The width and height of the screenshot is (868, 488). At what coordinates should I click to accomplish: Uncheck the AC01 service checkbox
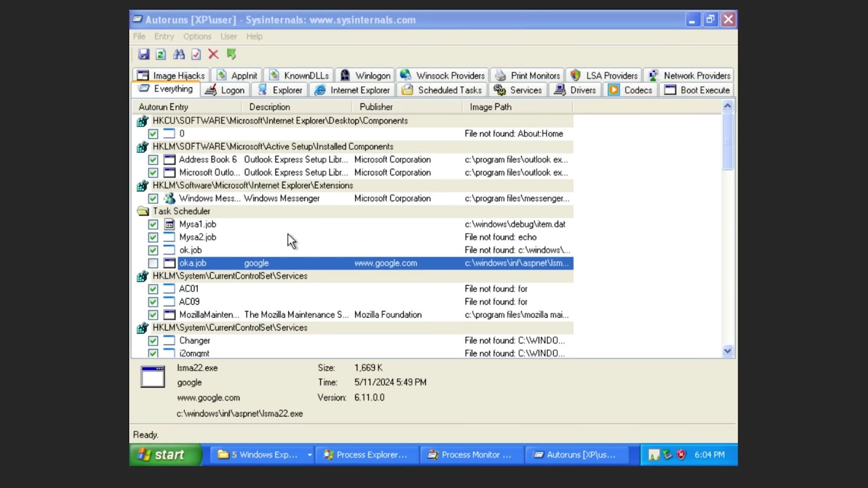[x=153, y=289]
